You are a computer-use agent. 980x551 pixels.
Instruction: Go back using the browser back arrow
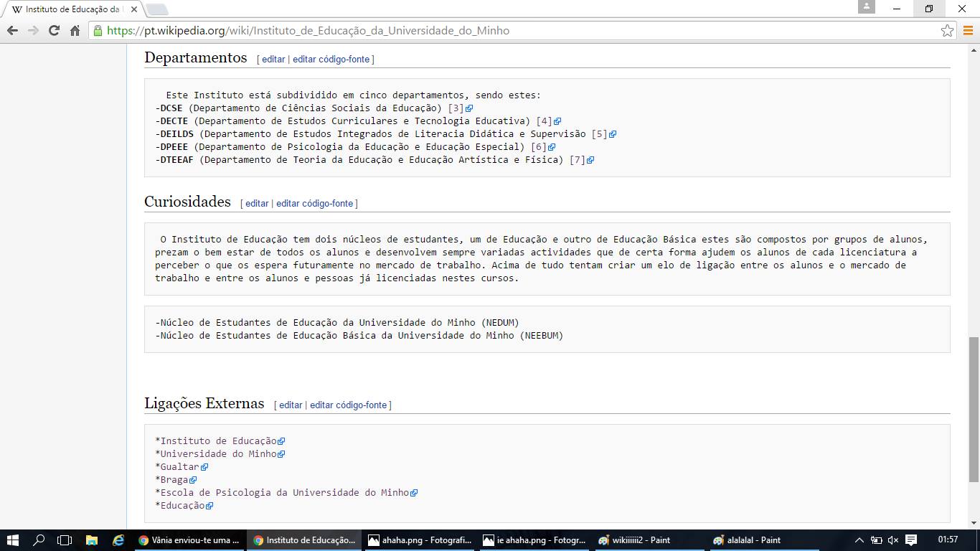tap(12, 31)
